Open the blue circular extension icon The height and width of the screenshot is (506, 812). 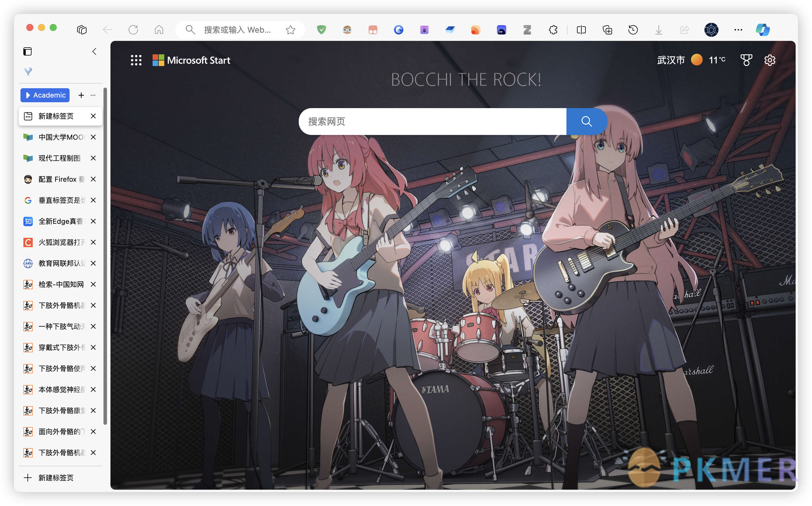(x=398, y=30)
